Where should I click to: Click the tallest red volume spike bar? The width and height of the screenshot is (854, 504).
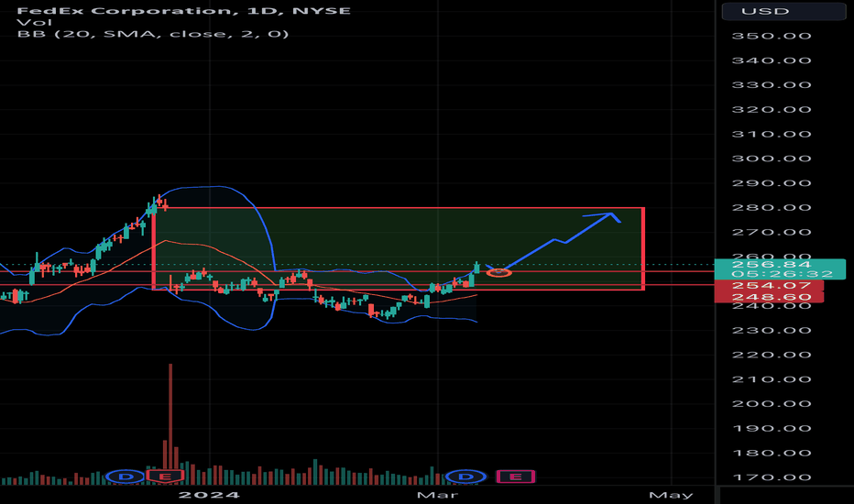tap(170, 417)
